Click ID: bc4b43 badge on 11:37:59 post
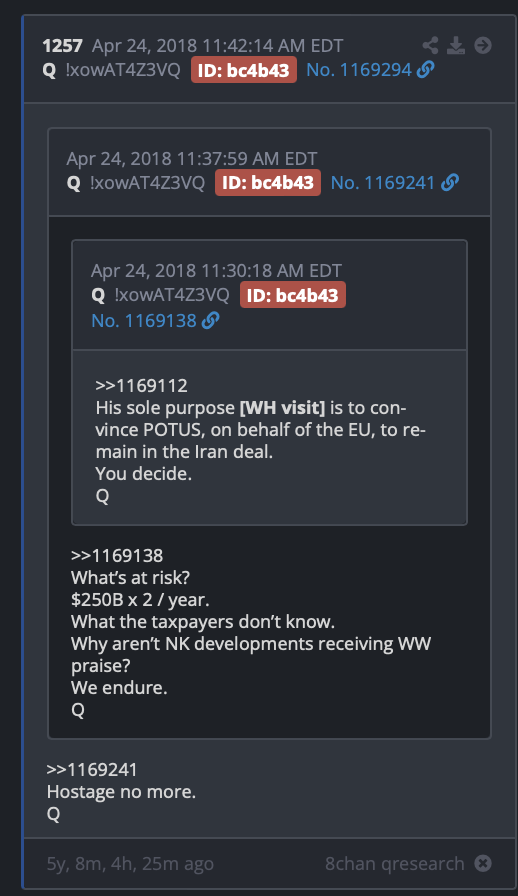 point(268,182)
